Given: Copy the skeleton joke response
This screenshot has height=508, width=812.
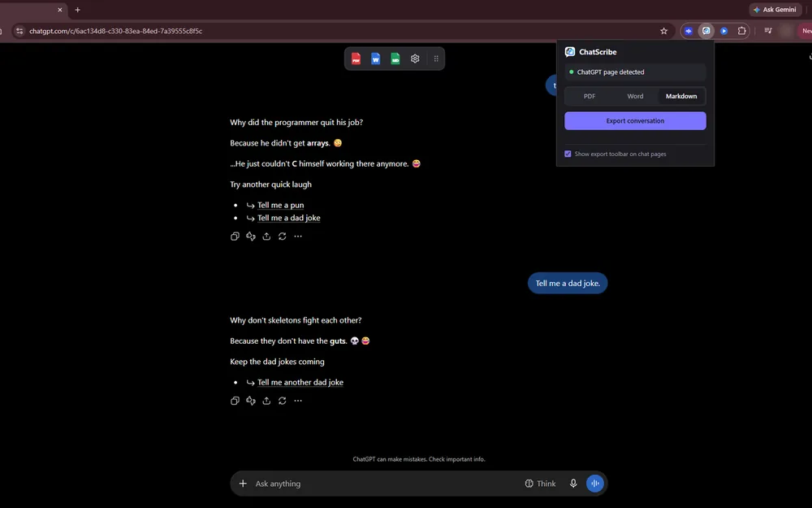Looking at the screenshot, I should coord(235,401).
